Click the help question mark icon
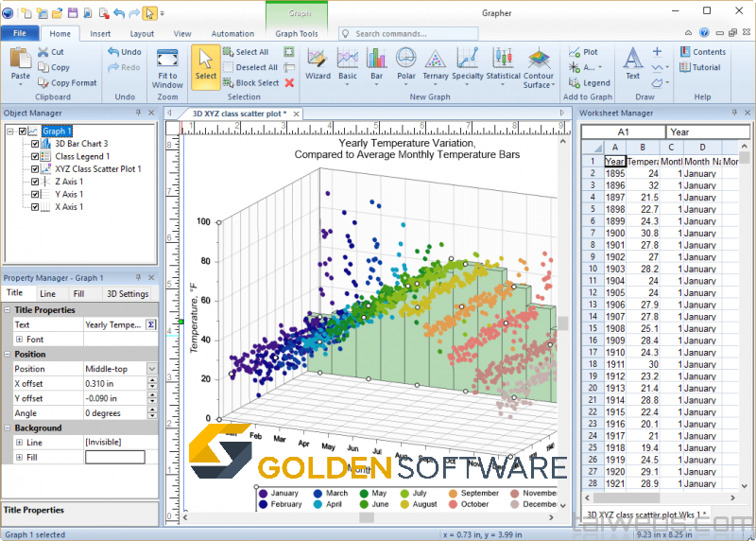756x541 pixels. click(704, 33)
